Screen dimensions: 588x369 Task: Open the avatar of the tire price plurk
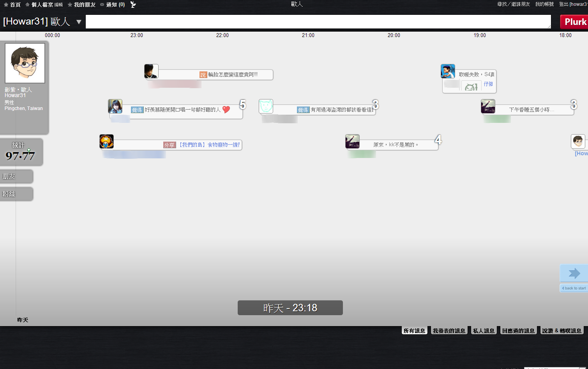coord(151,71)
